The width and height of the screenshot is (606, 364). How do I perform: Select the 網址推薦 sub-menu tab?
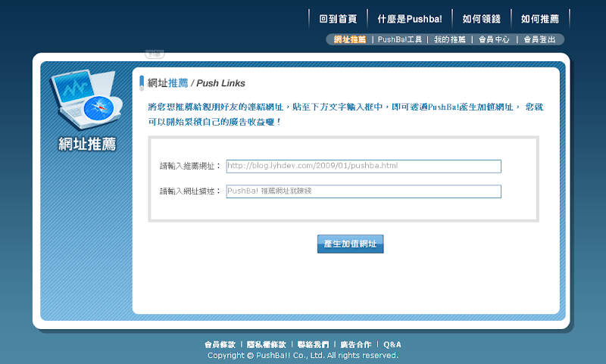tap(350, 39)
